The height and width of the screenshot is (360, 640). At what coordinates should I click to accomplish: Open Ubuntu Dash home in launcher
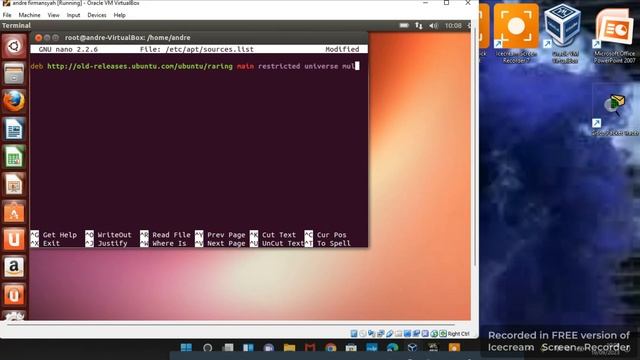(x=14, y=46)
